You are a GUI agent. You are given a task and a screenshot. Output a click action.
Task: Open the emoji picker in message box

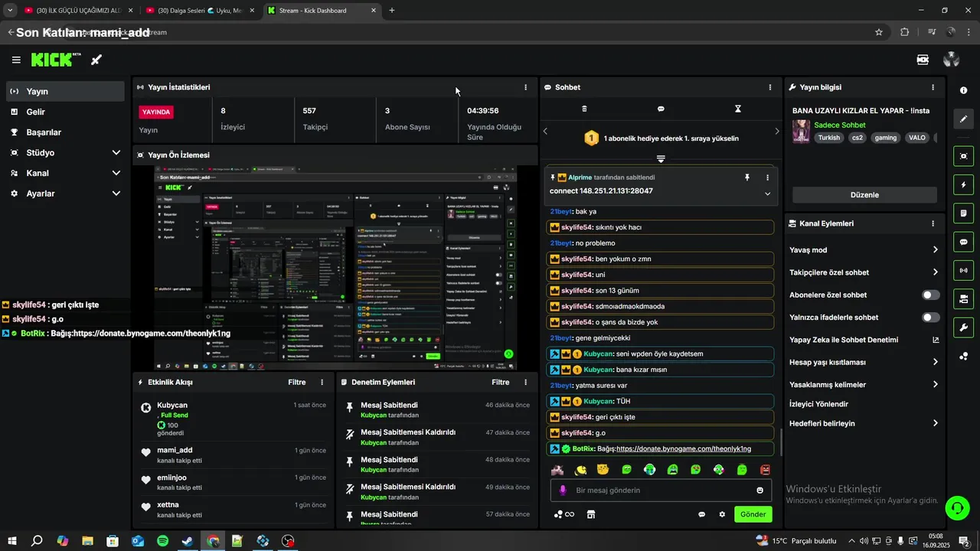pyautogui.click(x=760, y=491)
